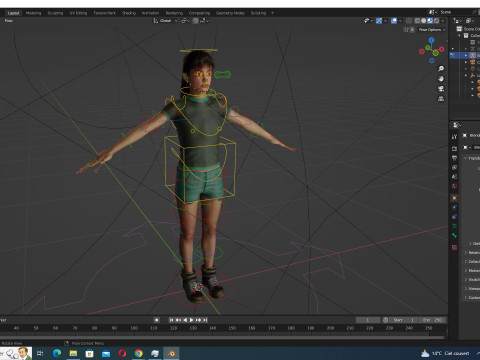Open the View Layer properties tab icon

(454, 167)
